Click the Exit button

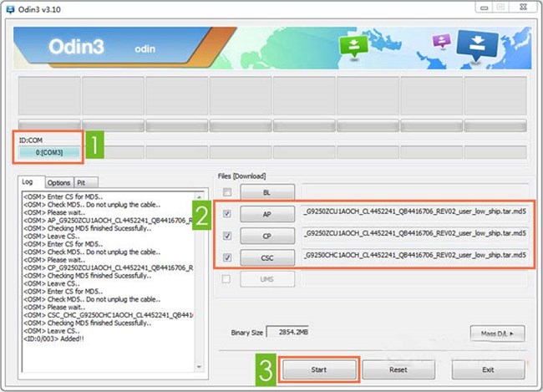(x=488, y=368)
